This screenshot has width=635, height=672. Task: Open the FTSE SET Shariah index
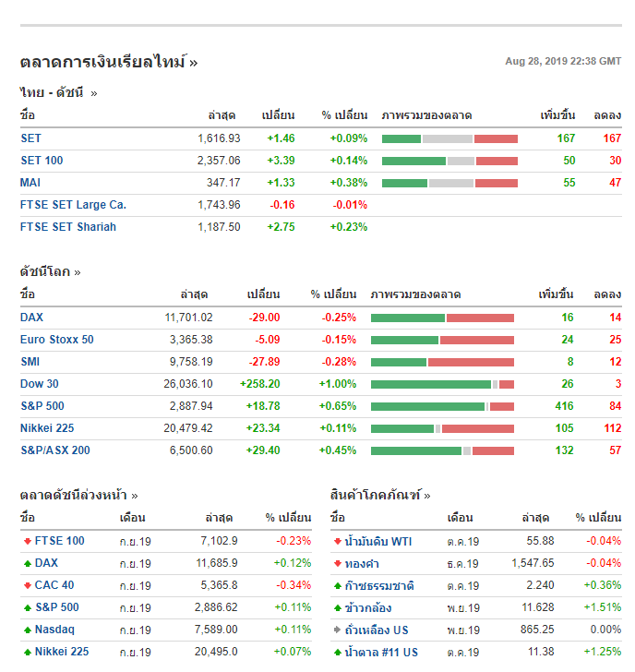click(68, 227)
